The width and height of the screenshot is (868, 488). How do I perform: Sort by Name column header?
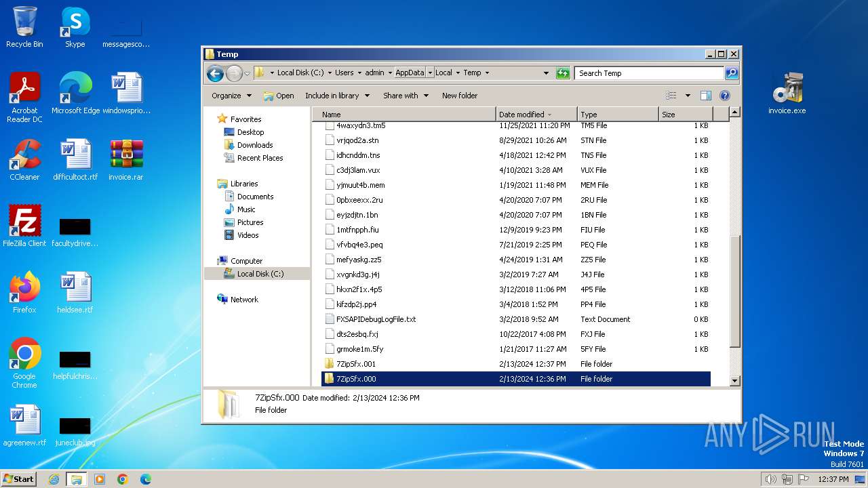click(x=403, y=115)
